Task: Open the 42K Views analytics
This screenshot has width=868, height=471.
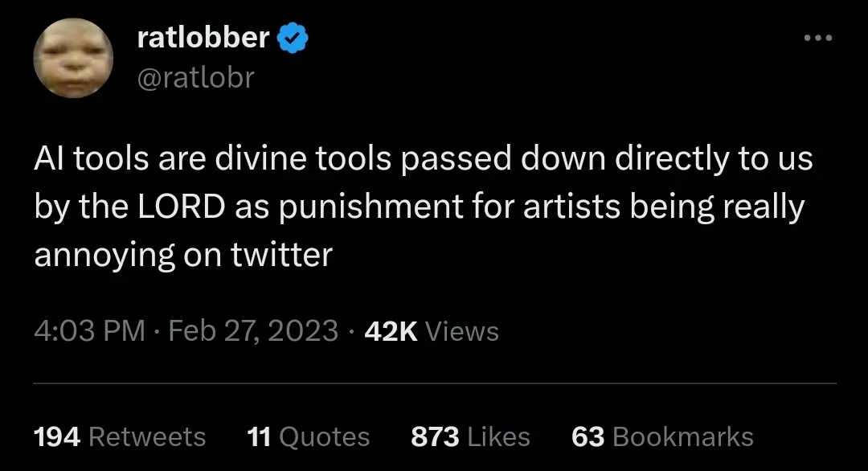Action: click(x=432, y=331)
